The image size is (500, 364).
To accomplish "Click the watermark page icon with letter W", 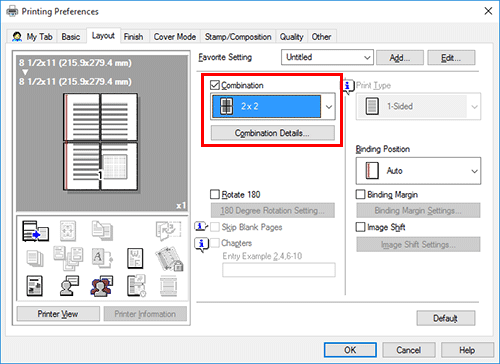I will point(135,258).
